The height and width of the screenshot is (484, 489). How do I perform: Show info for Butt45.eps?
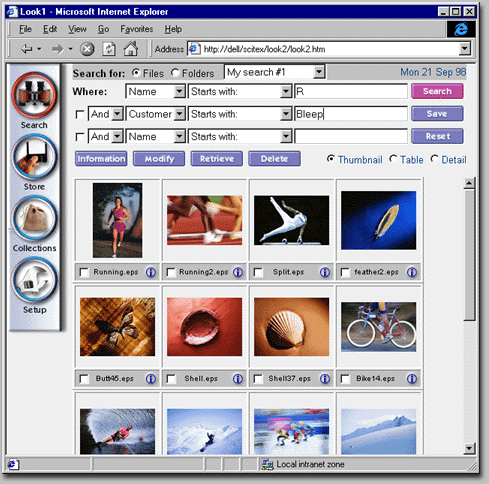click(x=151, y=379)
